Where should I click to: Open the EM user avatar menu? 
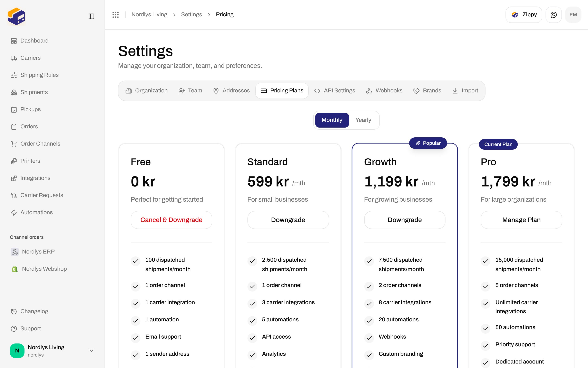[x=573, y=15]
